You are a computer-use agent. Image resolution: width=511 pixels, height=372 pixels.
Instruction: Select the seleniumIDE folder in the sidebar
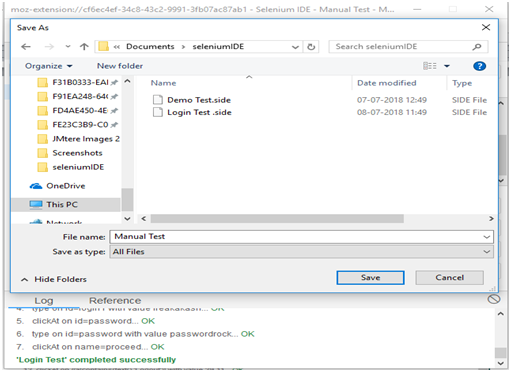coord(71,167)
